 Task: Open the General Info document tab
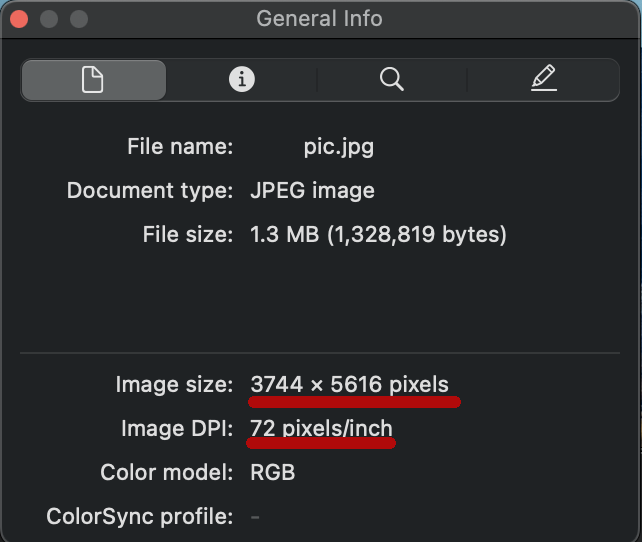click(93, 80)
